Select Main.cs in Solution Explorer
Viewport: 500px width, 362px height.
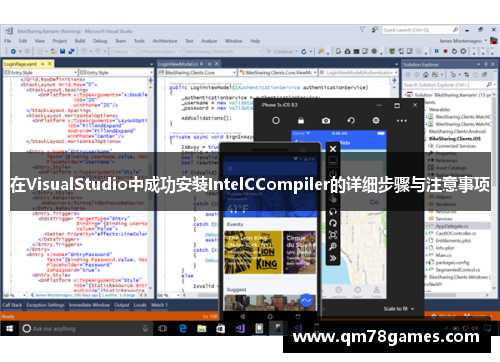443,255
